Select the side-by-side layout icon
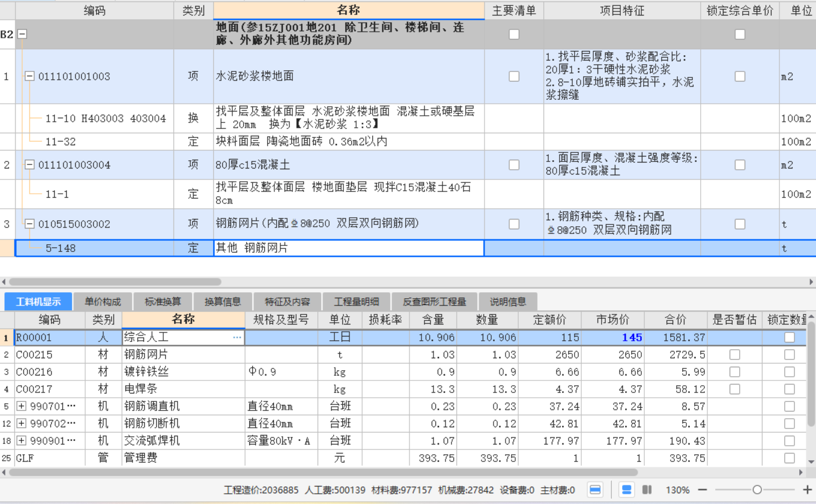Screen dimensions: 816x504 (x=647, y=490)
